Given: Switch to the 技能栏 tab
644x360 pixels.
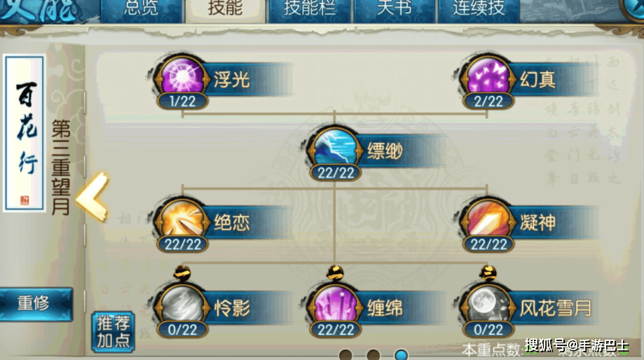Looking at the screenshot, I should pyautogui.click(x=310, y=9).
